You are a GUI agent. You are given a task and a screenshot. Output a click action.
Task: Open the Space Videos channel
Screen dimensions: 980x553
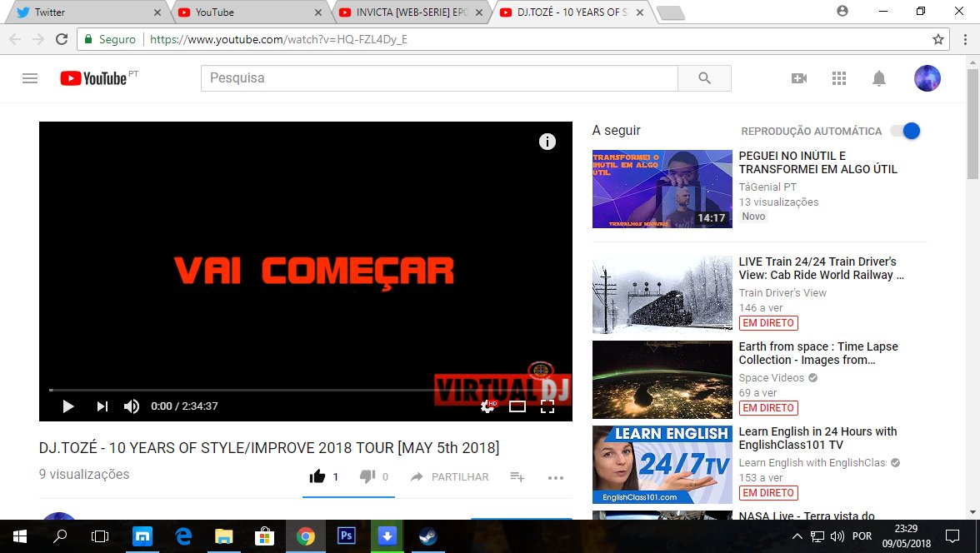click(x=772, y=377)
